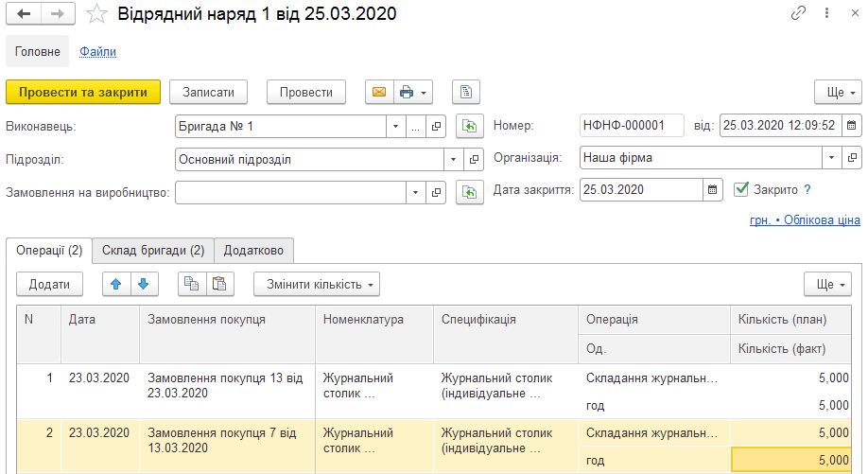Open the three-dot window options menu
Viewport: 868px width, 474px height.
(826, 12)
